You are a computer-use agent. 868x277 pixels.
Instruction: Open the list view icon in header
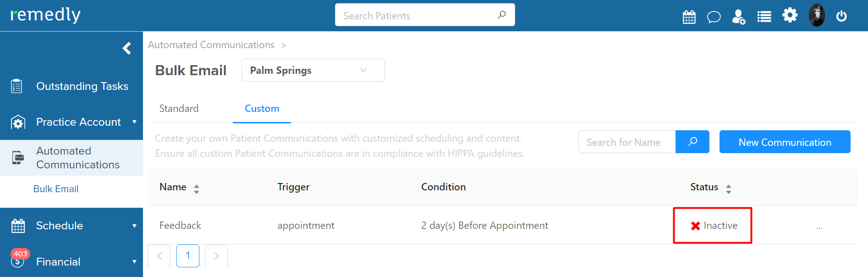click(764, 17)
